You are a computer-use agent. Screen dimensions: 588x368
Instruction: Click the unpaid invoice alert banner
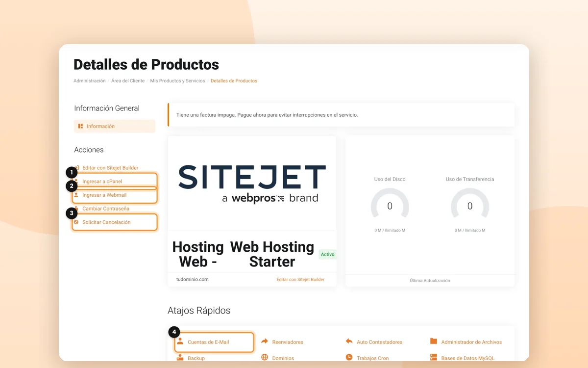coord(341,115)
